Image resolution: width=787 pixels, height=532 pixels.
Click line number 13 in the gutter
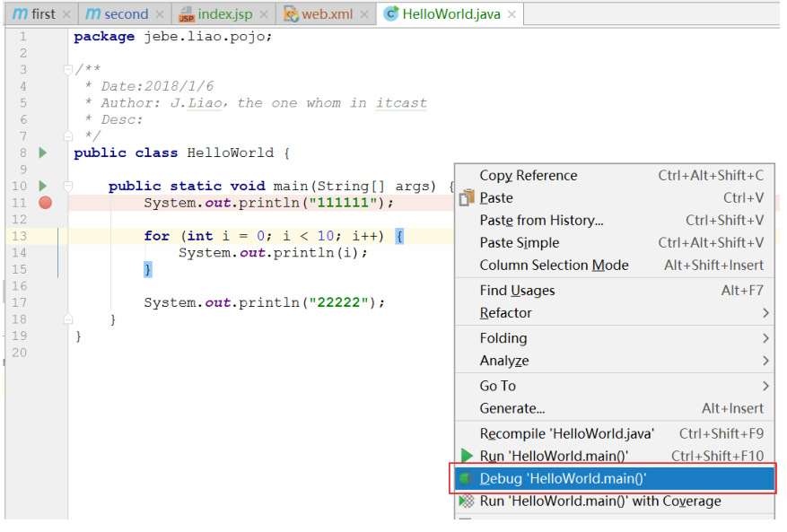[x=19, y=236]
